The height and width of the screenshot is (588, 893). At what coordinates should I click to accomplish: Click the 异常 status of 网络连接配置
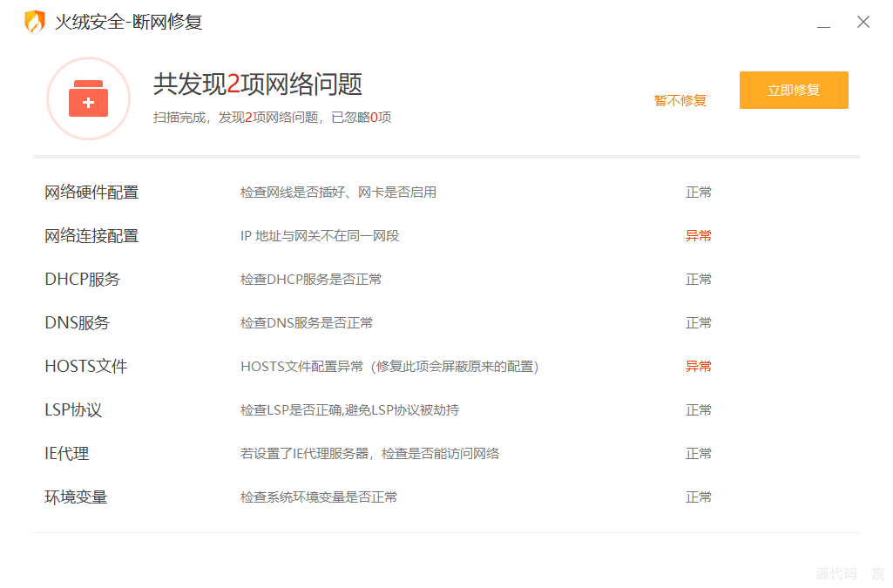pyautogui.click(x=699, y=236)
